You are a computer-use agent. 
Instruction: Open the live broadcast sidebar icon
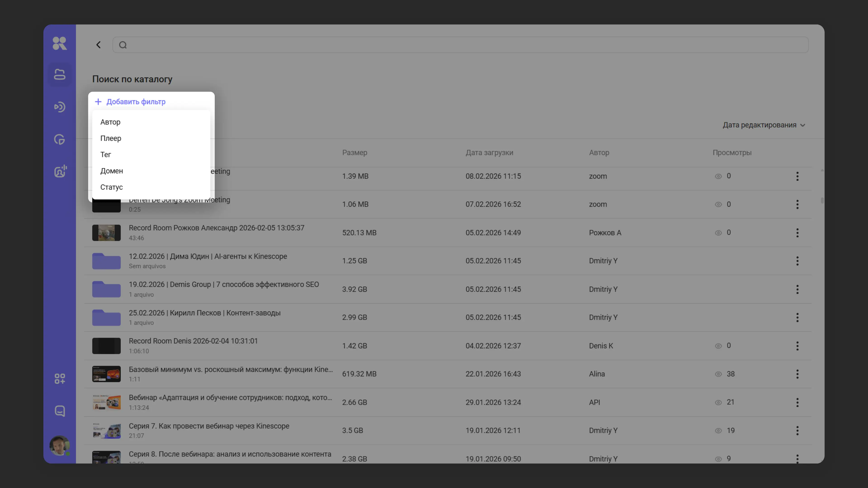(x=60, y=107)
